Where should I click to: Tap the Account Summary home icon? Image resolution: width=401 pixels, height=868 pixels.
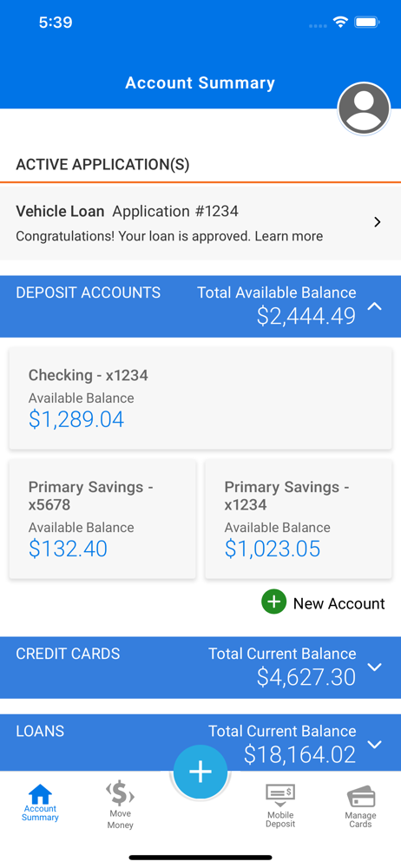40,794
